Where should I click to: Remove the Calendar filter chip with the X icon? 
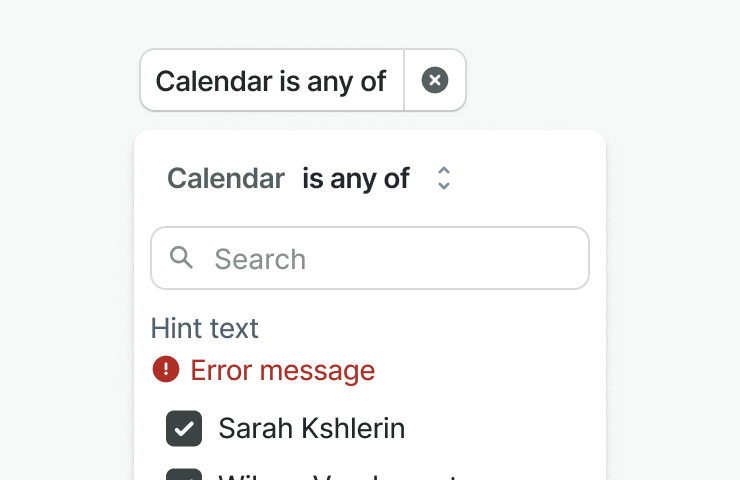pos(435,80)
